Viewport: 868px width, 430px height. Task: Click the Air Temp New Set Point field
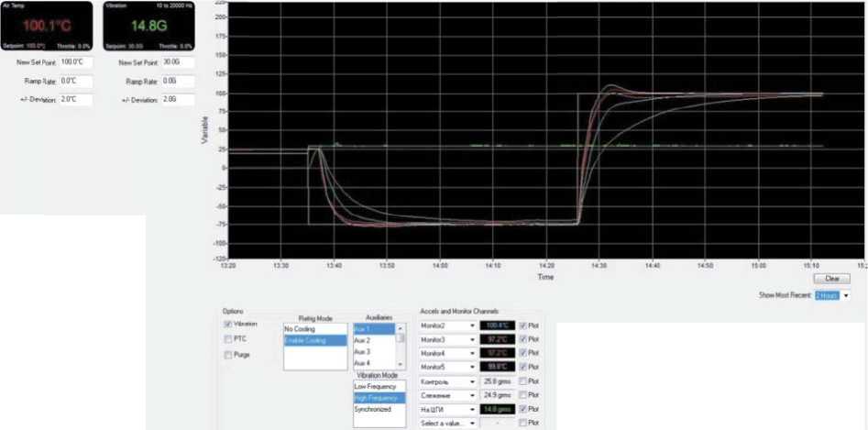click(x=76, y=62)
